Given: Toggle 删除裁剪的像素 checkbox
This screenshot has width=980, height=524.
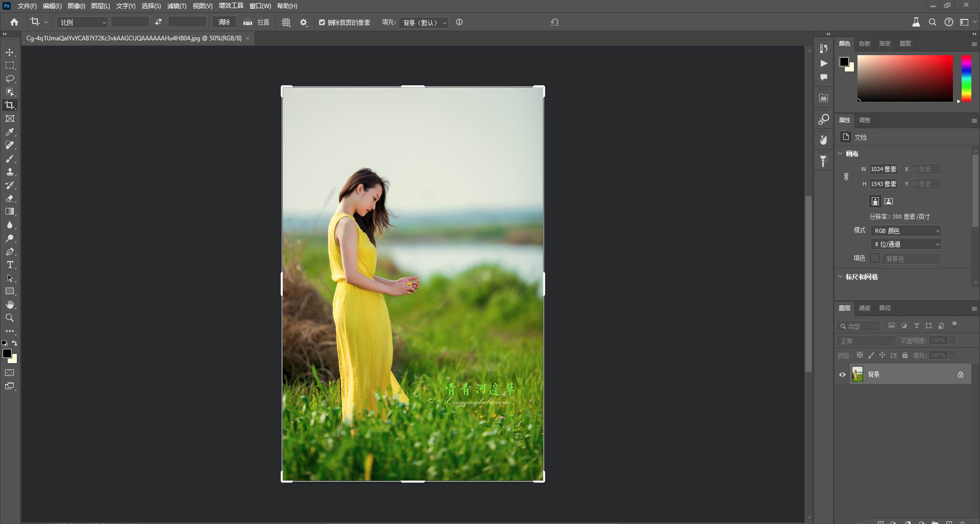Looking at the screenshot, I should point(322,22).
